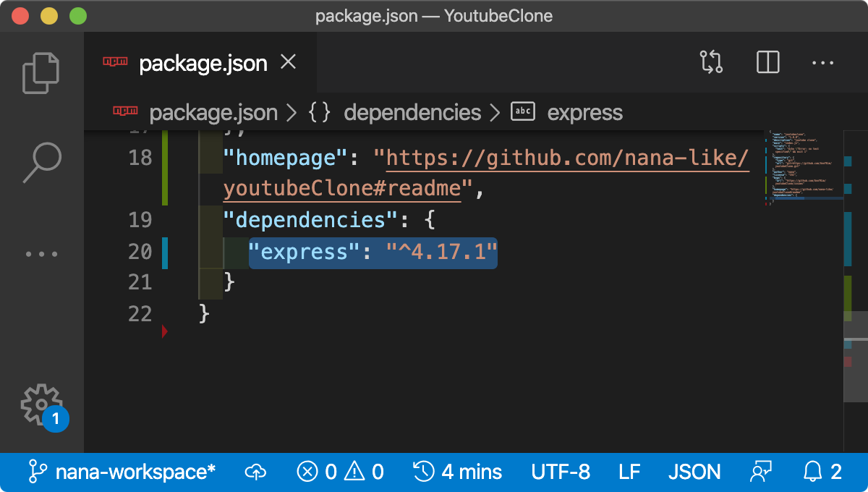868x492 pixels.
Task: Open the Manage gear menu
Action: 41,405
